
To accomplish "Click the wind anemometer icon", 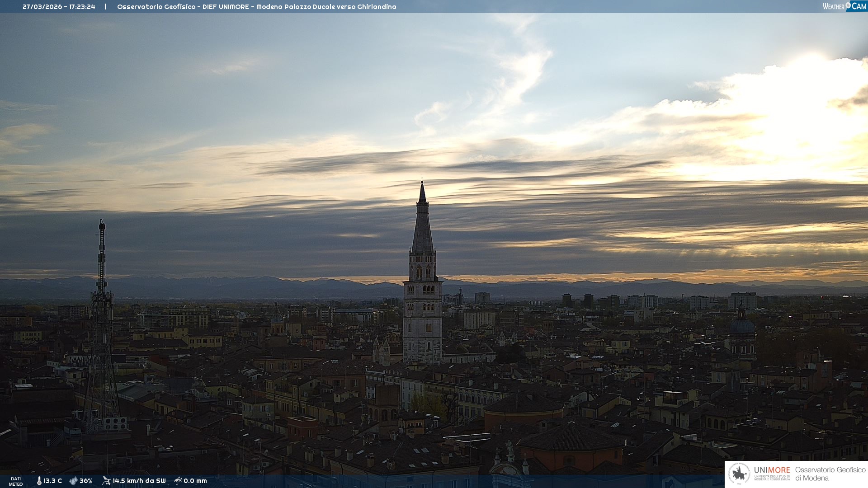I will [106, 481].
